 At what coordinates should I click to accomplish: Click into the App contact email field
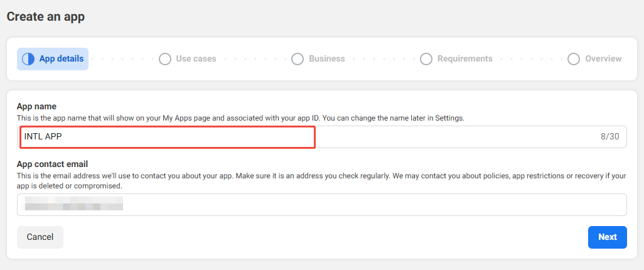click(321, 205)
